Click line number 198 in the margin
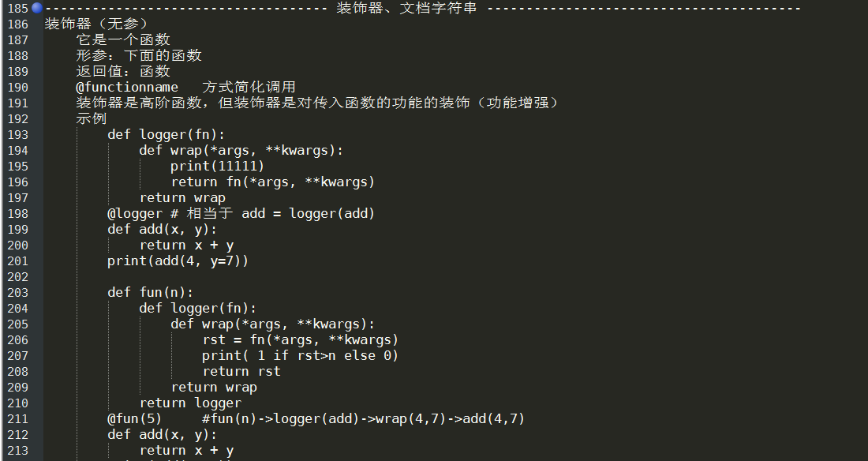The width and height of the screenshot is (868, 461). coord(17,214)
